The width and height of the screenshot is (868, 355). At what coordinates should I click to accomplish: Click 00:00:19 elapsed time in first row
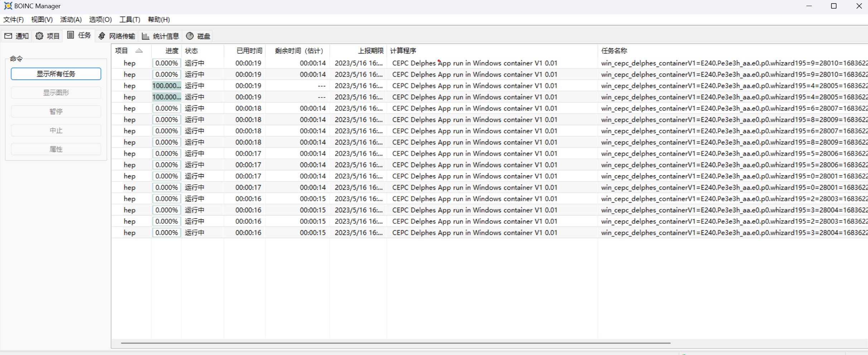(248, 63)
